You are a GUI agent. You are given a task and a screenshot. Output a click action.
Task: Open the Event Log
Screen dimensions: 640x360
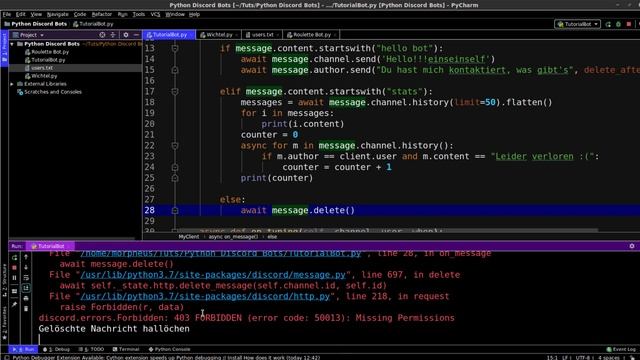click(621, 349)
